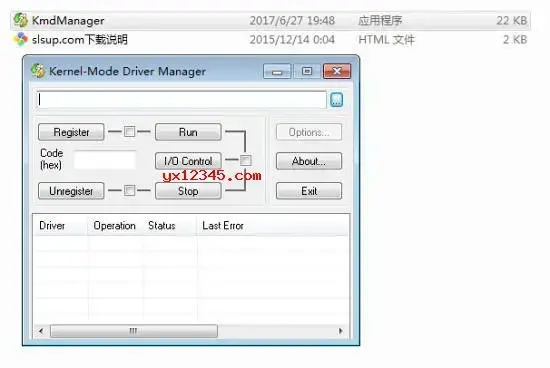Viewport: 550px width, 368px height.
Task: Click the Last Error column header
Action: (273, 225)
